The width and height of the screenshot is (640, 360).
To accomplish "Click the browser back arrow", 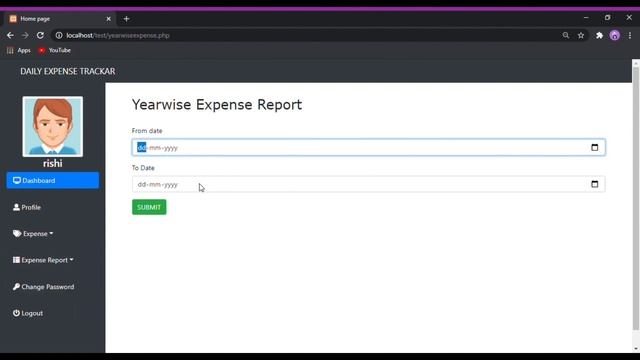I will [x=10, y=36].
